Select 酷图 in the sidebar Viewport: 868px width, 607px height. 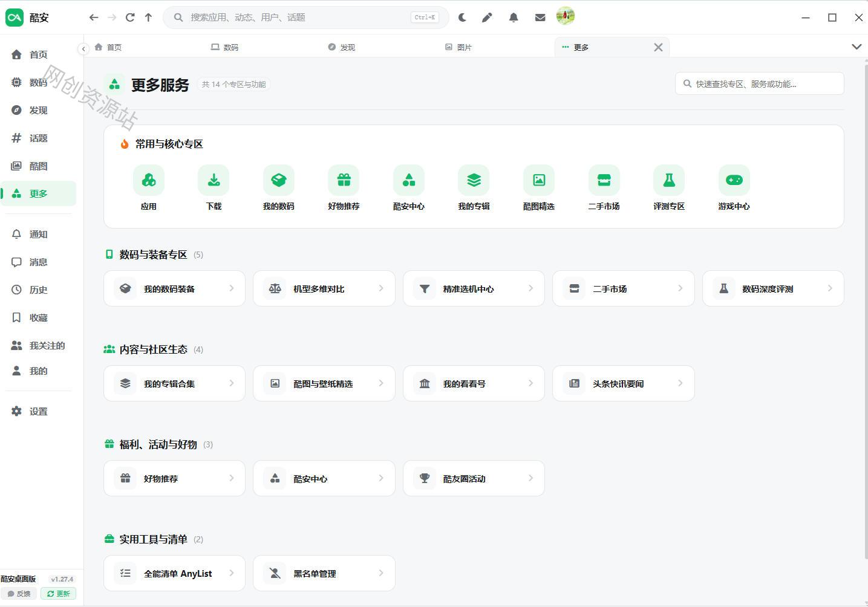coord(38,166)
